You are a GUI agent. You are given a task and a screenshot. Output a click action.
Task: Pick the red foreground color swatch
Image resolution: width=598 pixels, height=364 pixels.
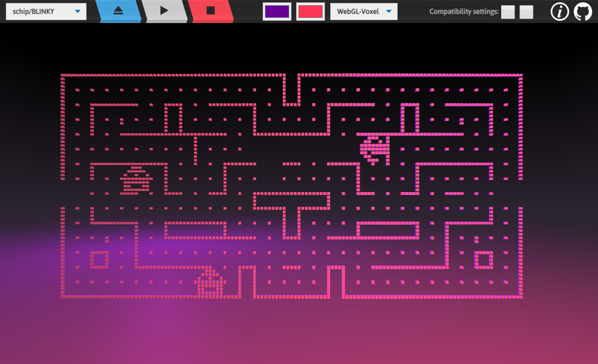(x=311, y=12)
